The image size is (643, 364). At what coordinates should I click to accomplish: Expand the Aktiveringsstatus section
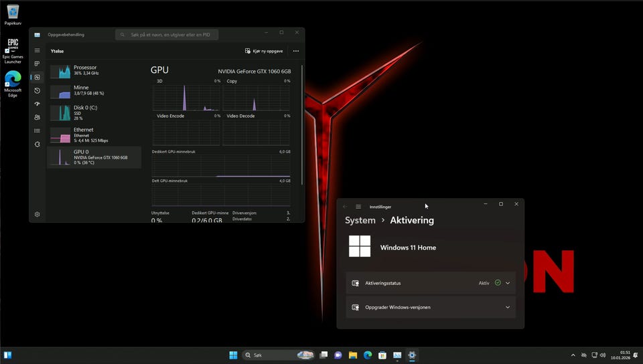tap(431, 283)
